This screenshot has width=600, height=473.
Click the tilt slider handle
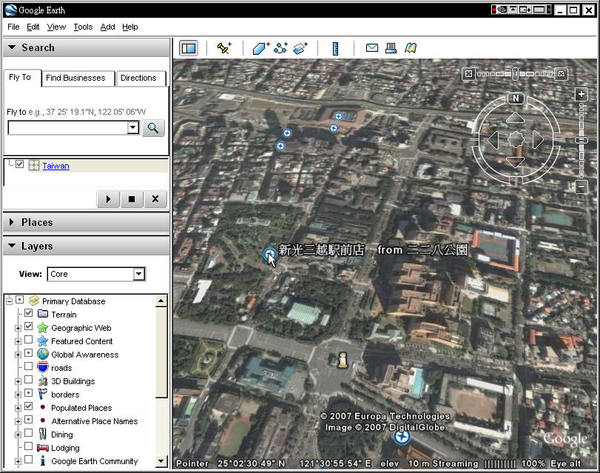[x=515, y=73]
